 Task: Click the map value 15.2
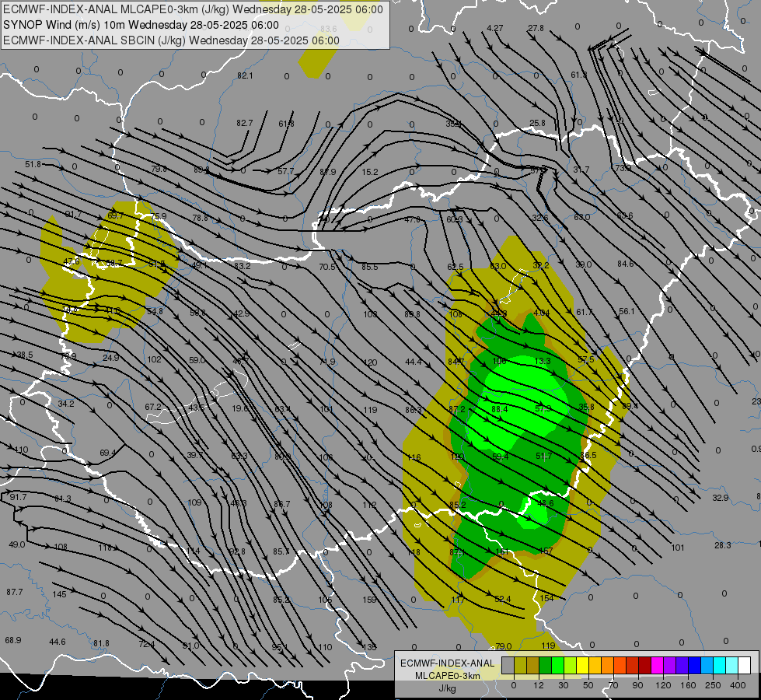click(x=369, y=171)
